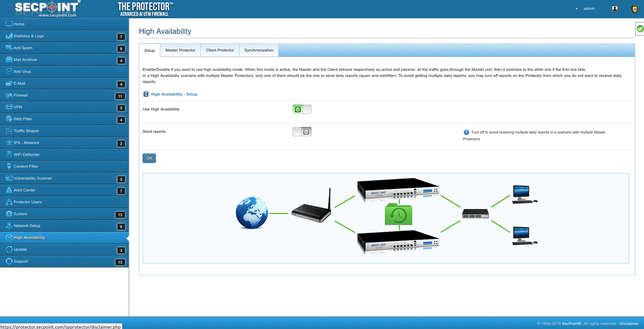Click the High Availability - Setup disk icon
644x329 pixels.
point(146,94)
